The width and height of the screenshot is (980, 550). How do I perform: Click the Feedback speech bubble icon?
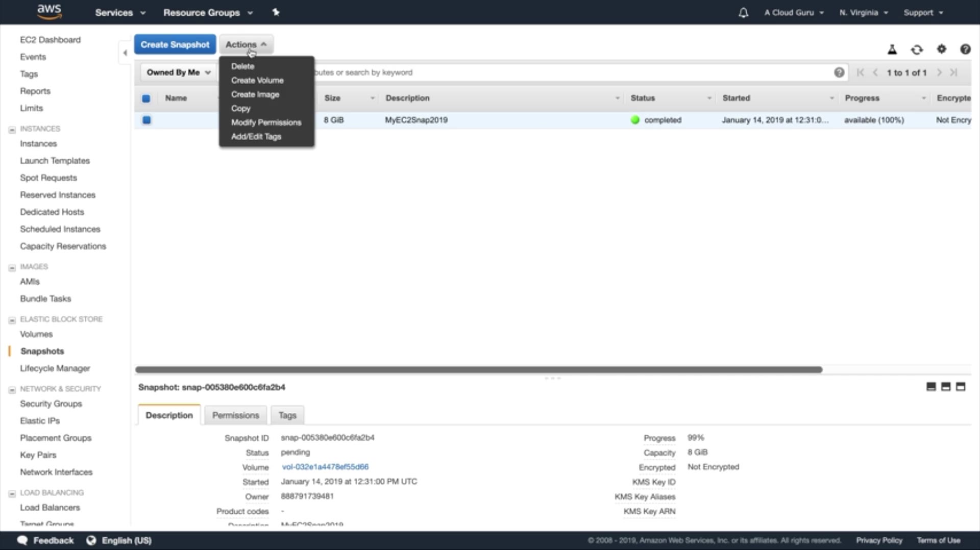pos(22,540)
